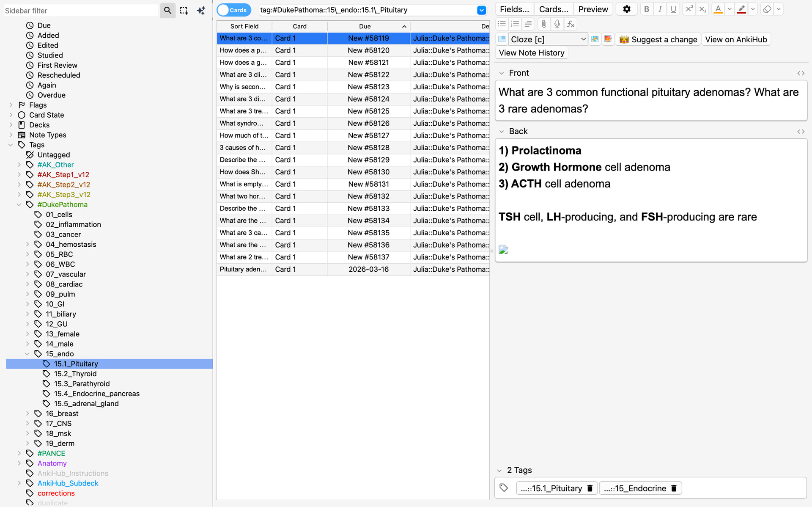
Task: Open the Preview button
Action: coord(593,9)
